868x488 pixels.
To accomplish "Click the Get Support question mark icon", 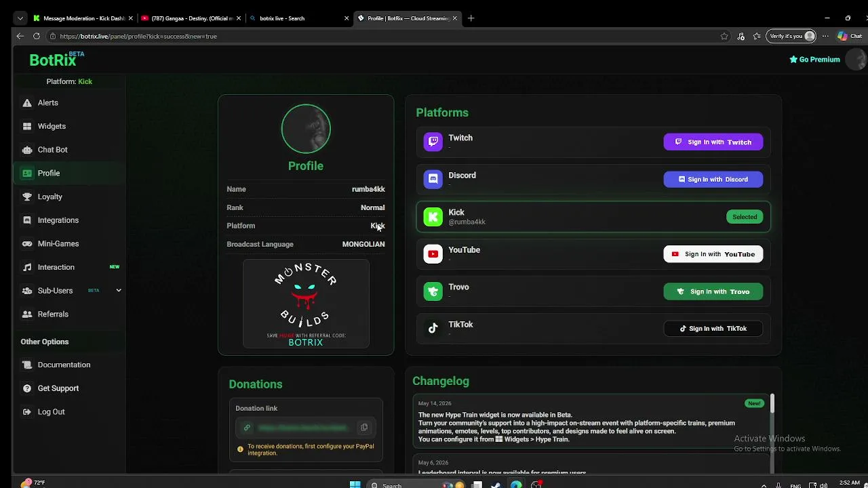I will (27, 388).
